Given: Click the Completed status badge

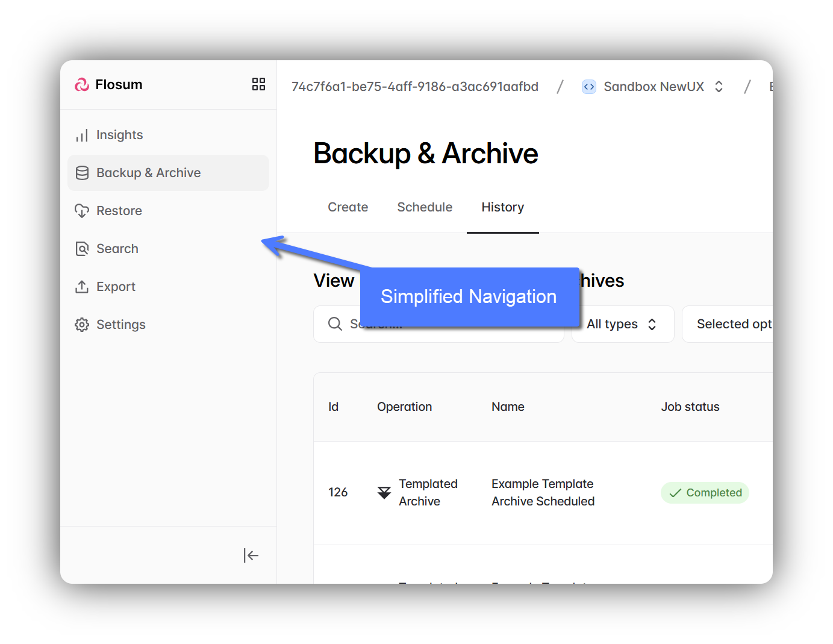Looking at the screenshot, I should 705,493.
